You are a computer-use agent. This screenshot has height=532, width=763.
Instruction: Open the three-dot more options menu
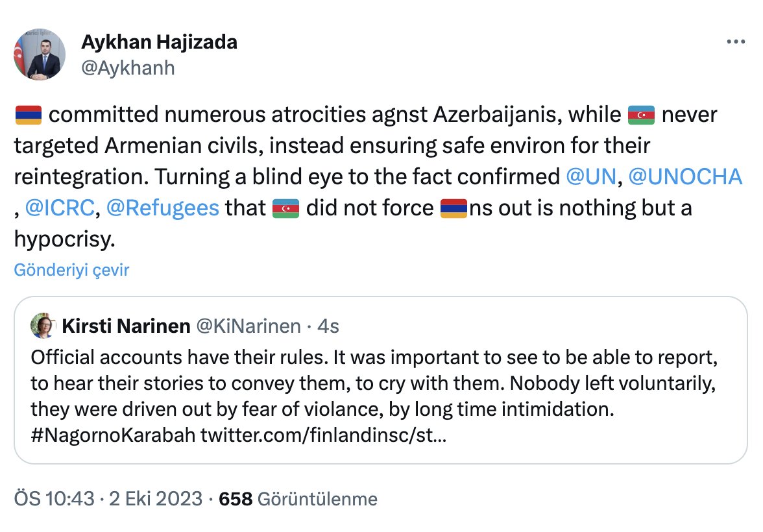(x=735, y=42)
